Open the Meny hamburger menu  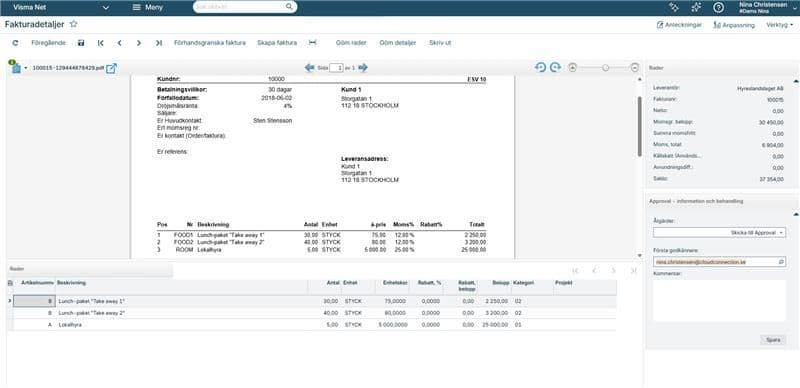[x=147, y=8]
